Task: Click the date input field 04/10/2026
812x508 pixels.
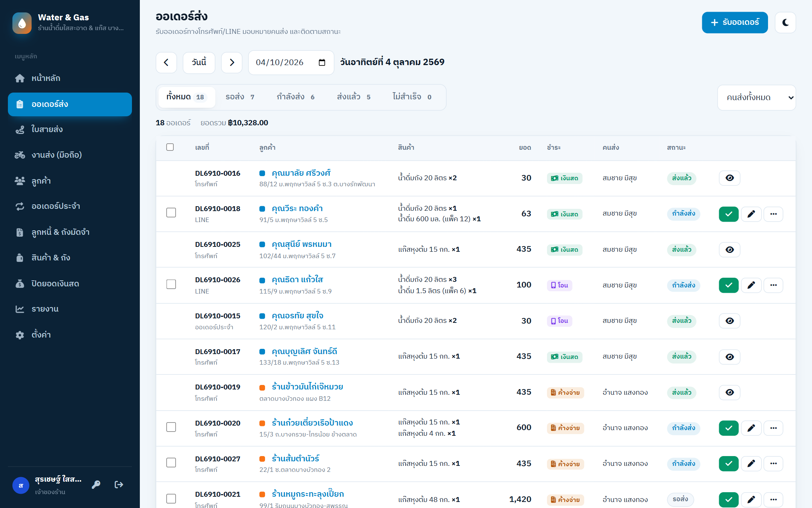Action: tap(291, 62)
